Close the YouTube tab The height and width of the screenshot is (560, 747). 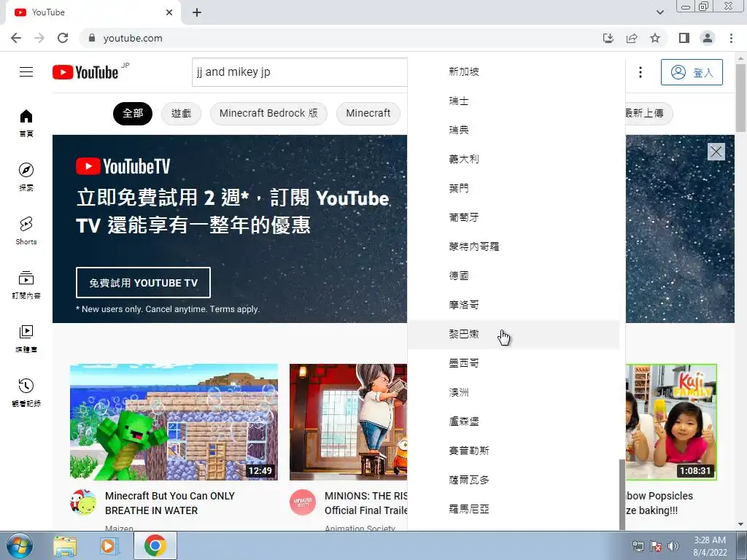click(x=169, y=12)
